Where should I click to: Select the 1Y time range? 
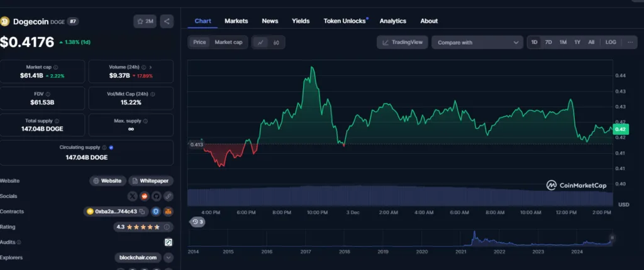(x=577, y=42)
